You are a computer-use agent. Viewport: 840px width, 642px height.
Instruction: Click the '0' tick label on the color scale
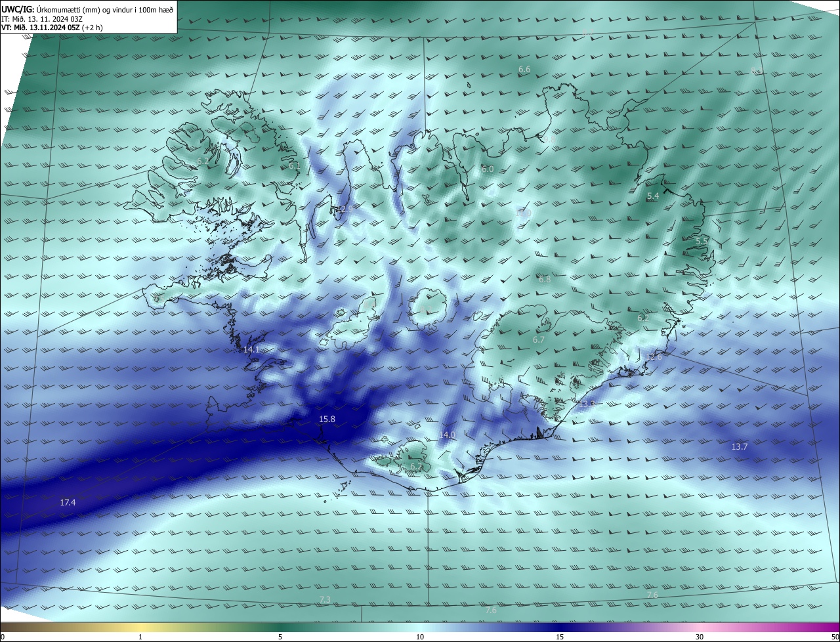pyautogui.click(x=2, y=637)
